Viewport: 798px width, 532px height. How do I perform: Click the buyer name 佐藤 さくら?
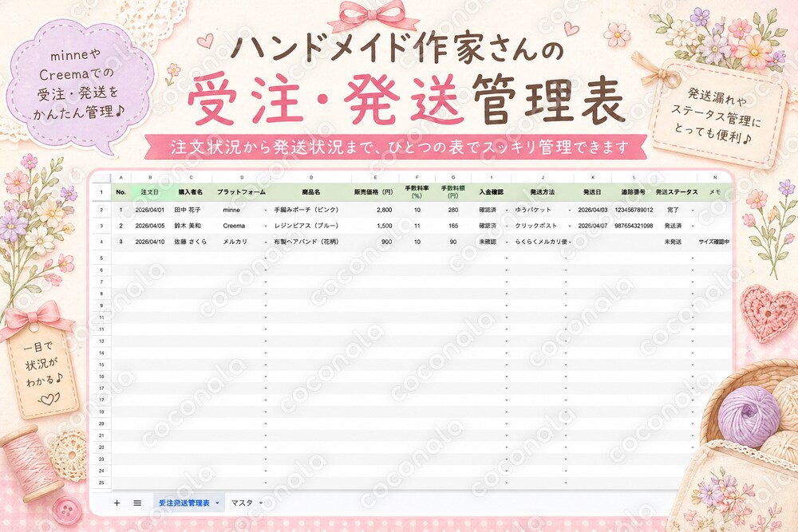[x=191, y=242]
